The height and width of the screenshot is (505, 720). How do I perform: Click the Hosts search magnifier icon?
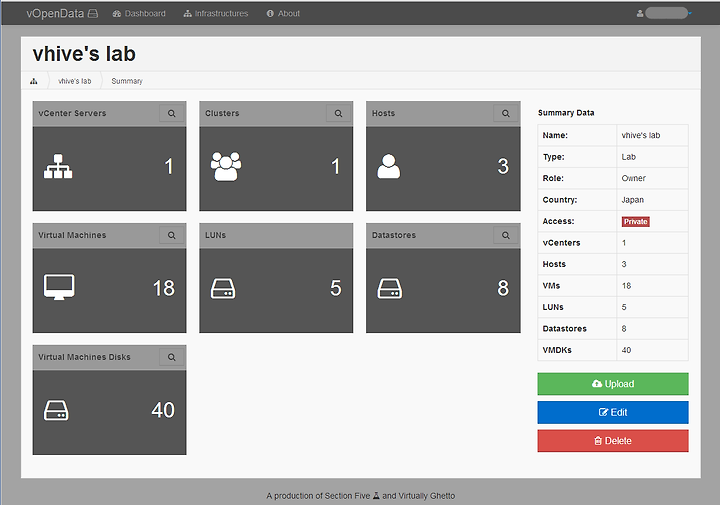tap(506, 113)
